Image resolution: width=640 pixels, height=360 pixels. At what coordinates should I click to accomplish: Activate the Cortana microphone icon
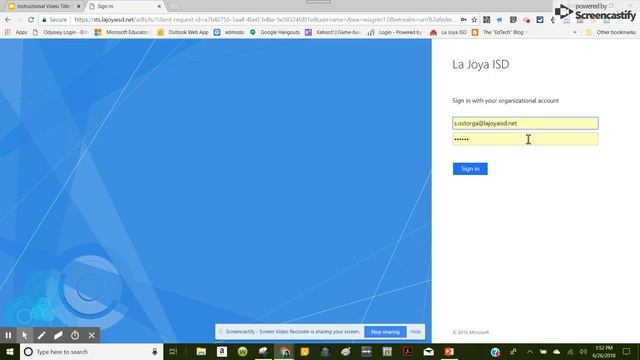coord(155,351)
